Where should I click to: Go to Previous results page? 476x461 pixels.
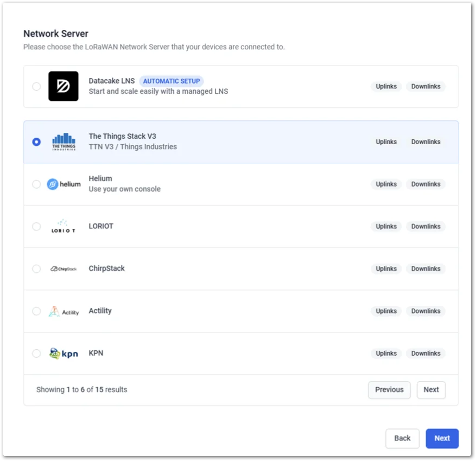389,390
